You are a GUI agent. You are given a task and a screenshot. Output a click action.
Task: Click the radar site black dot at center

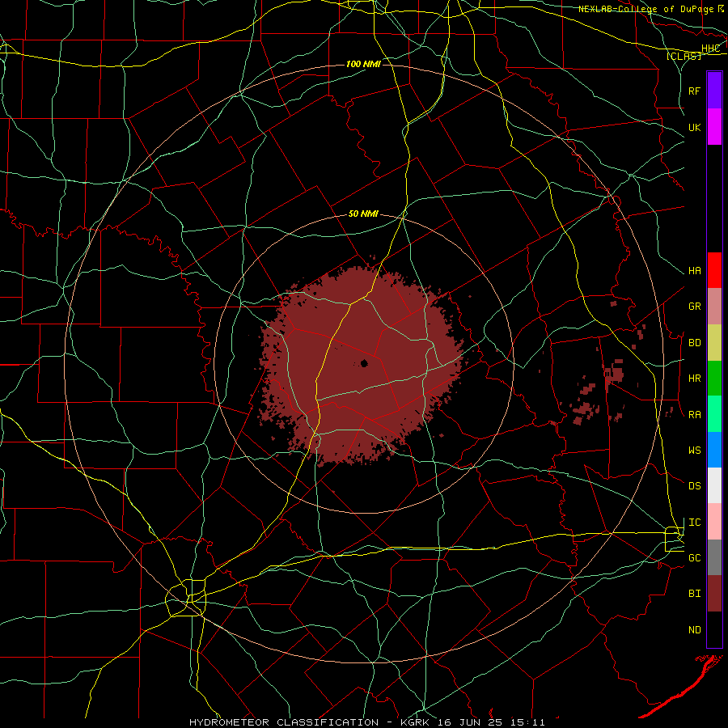pos(364,363)
